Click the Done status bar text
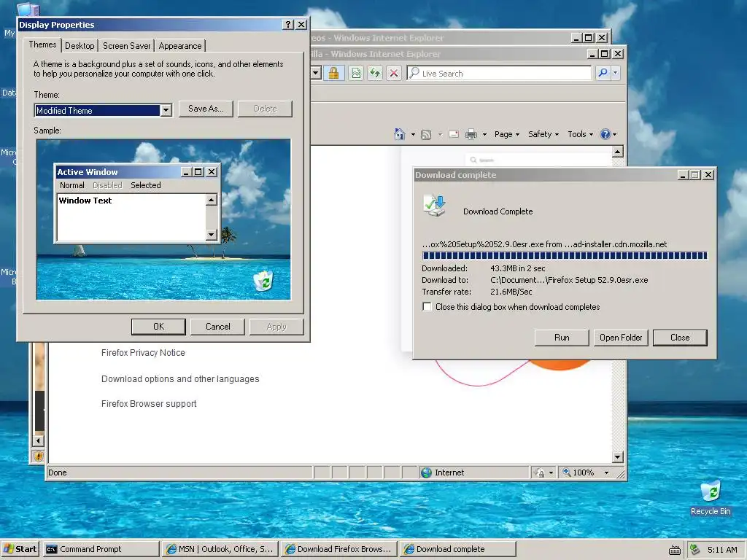The image size is (747, 560). 57,472
